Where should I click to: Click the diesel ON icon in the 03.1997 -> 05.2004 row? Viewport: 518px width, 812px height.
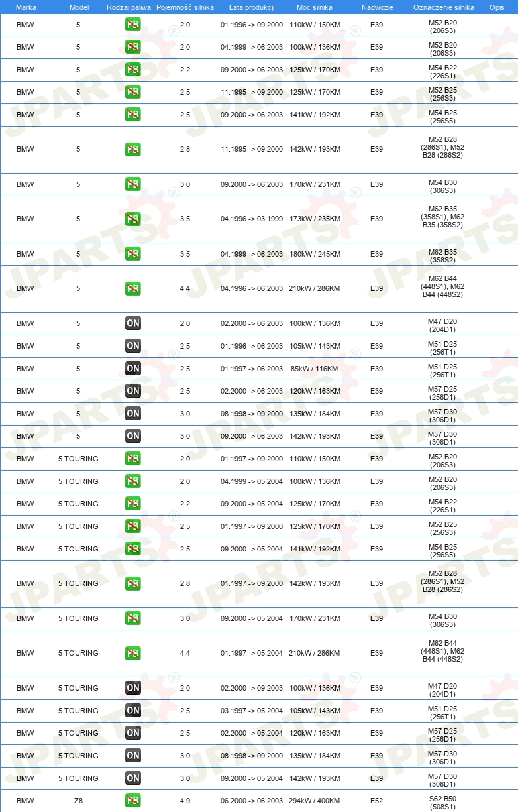coord(133,711)
